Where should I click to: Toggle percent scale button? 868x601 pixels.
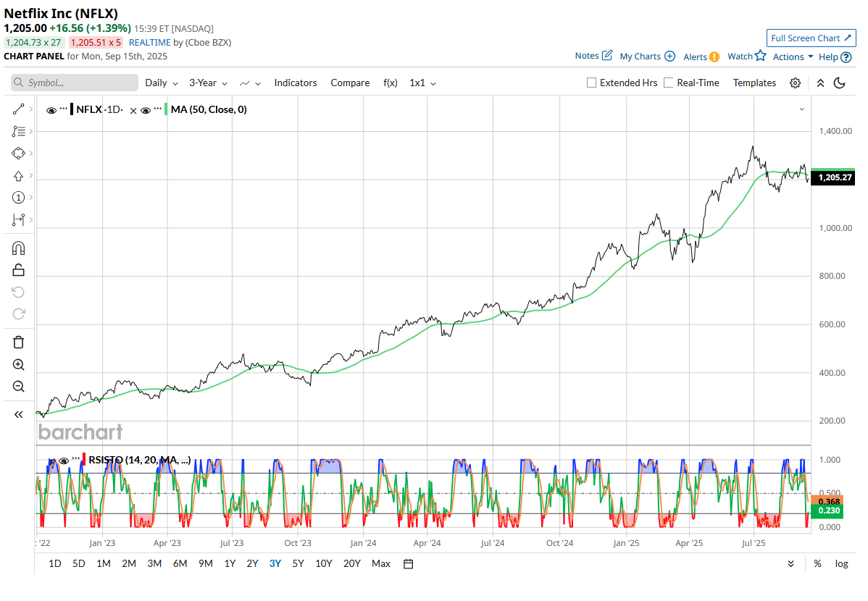(817, 564)
